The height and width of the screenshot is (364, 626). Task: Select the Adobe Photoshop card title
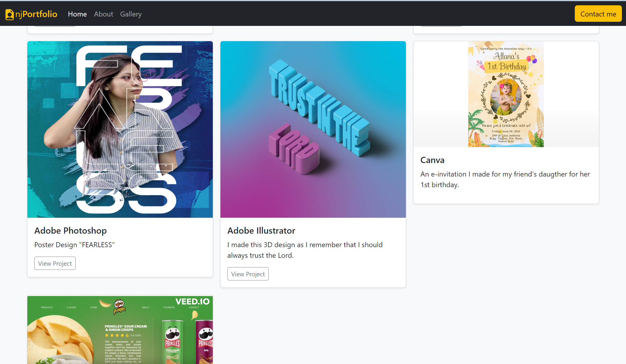tap(70, 230)
